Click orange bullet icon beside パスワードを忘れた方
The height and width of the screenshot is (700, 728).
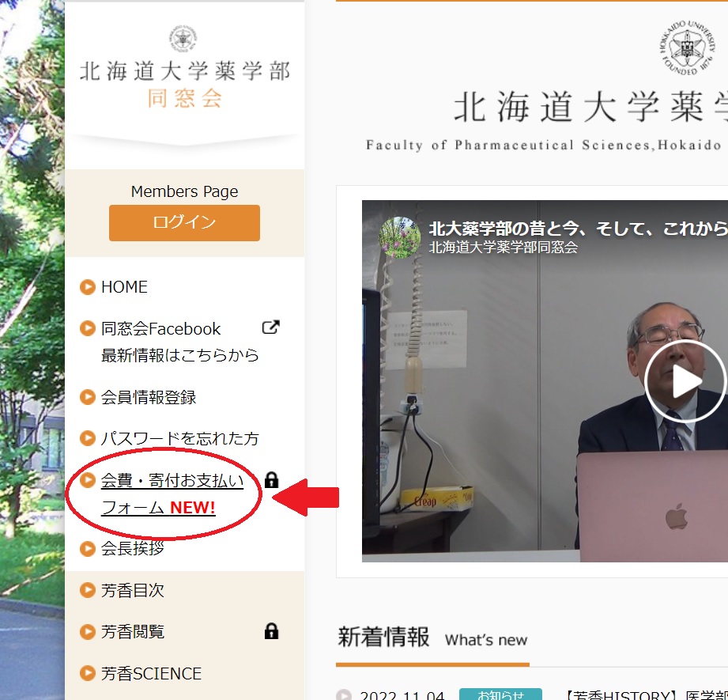pyautogui.click(x=87, y=438)
